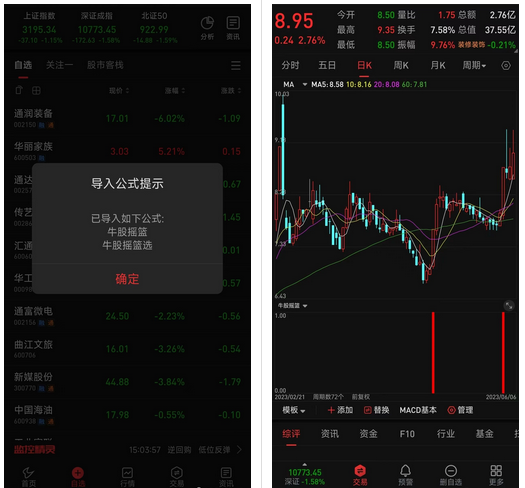This screenshot has height=488, width=525.
Task: Switch to the 股市客栈 tab
Action: pyautogui.click(x=105, y=65)
